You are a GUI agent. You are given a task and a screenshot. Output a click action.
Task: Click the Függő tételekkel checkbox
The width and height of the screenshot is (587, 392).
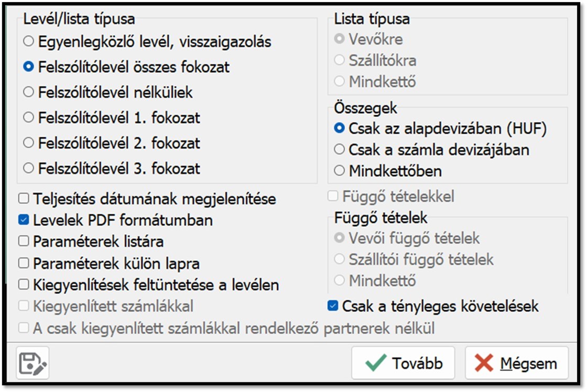point(332,197)
